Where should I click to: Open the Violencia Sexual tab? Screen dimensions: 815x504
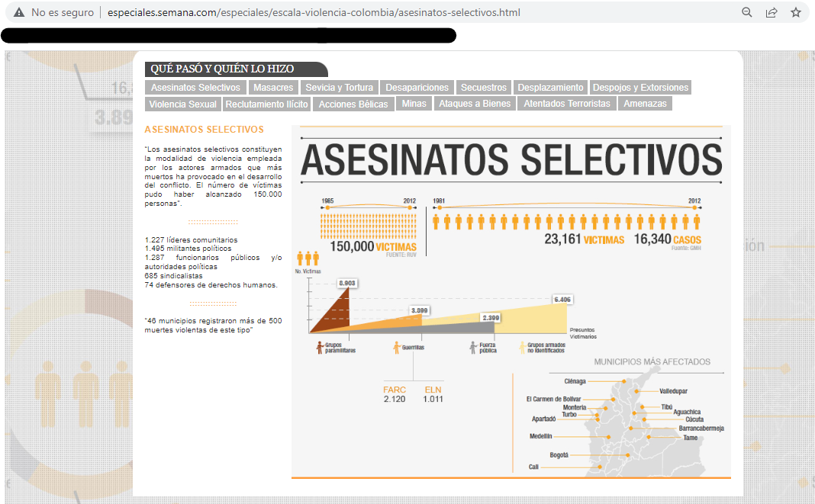click(183, 104)
